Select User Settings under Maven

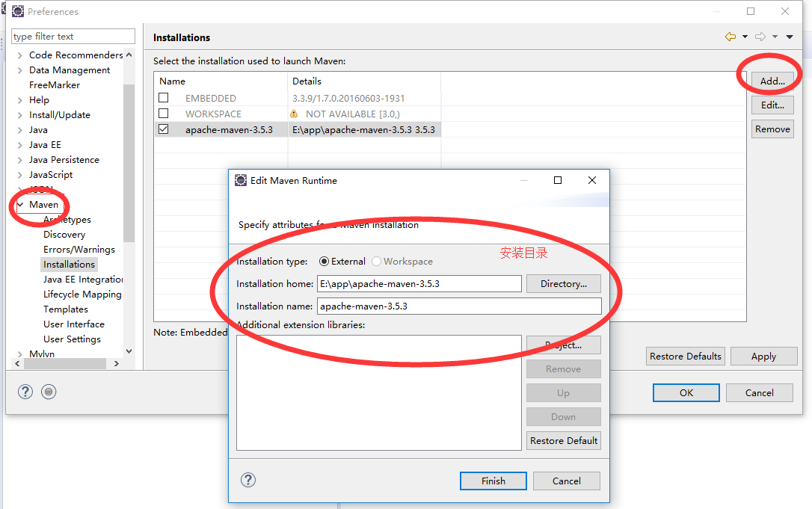coord(72,339)
